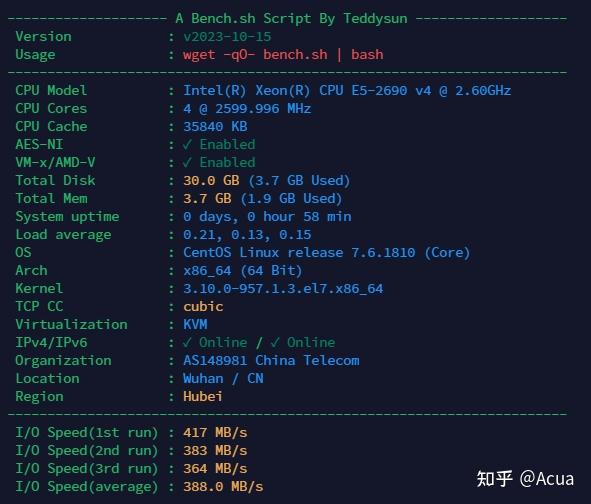Click the KVM virtualization value

[195, 324]
